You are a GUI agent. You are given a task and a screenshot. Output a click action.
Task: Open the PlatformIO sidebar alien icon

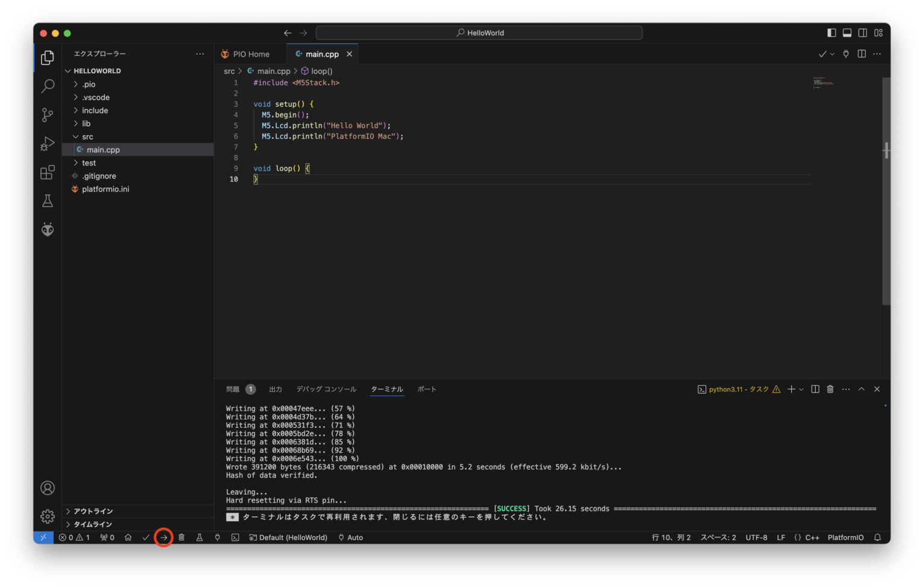click(x=48, y=229)
